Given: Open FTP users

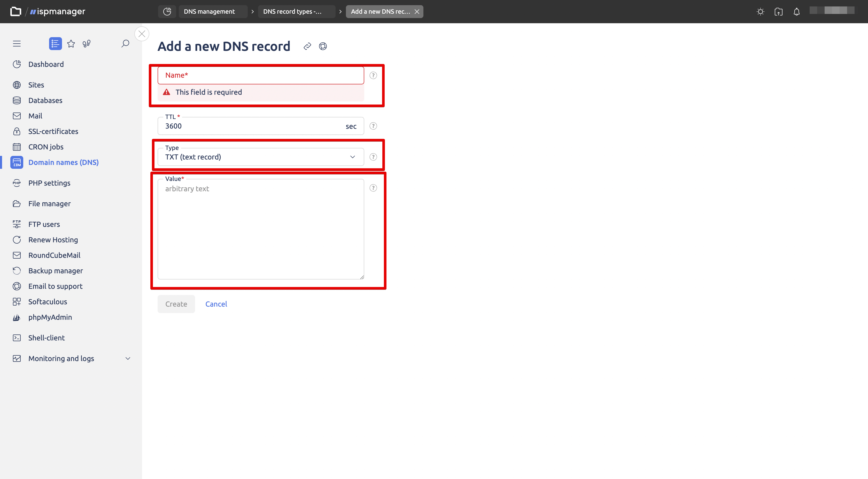Looking at the screenshot, I should (x=44, y=224).
